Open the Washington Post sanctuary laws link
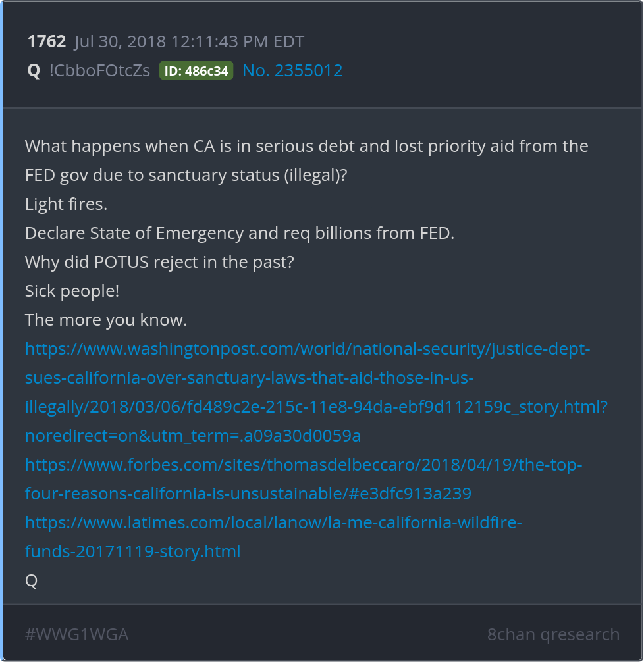This screenshot has width=644, height=662. 307,378
